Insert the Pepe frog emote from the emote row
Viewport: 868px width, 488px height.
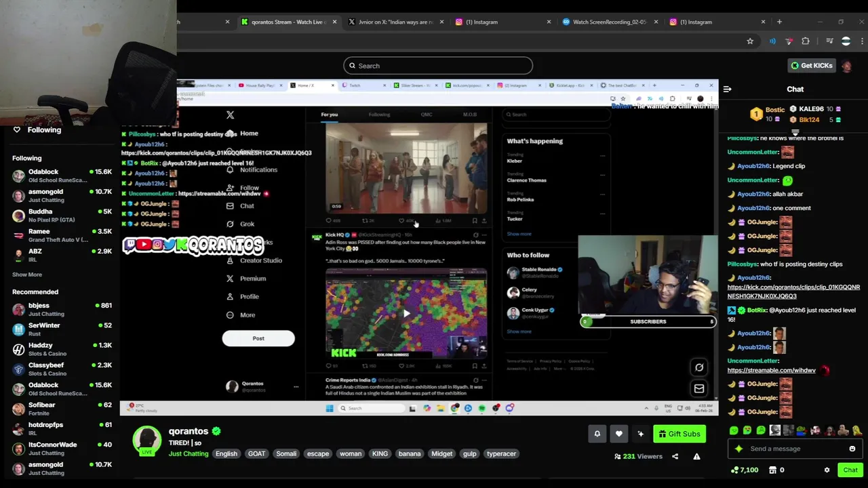click(x=802, y=430)
